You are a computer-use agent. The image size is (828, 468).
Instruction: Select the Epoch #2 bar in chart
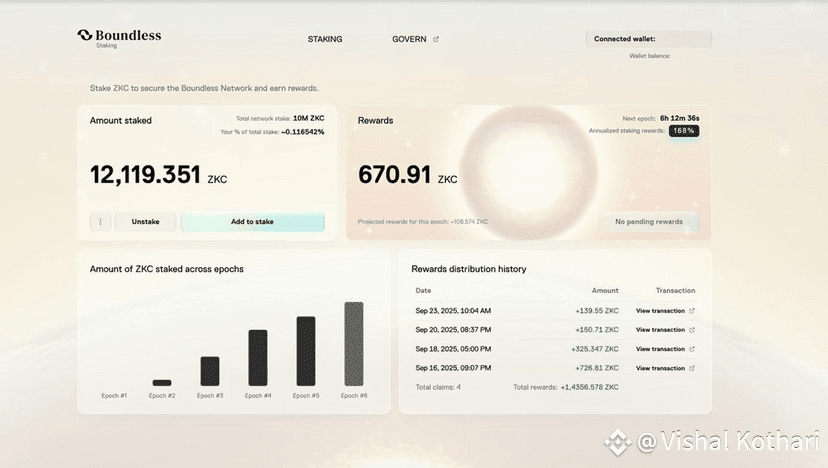(162, 383)
